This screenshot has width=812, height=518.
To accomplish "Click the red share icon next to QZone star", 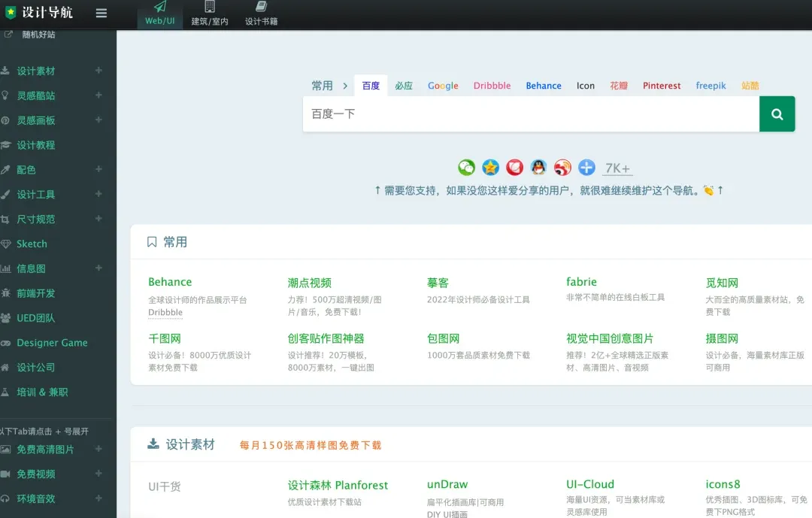I will click(x=515, y=168).
